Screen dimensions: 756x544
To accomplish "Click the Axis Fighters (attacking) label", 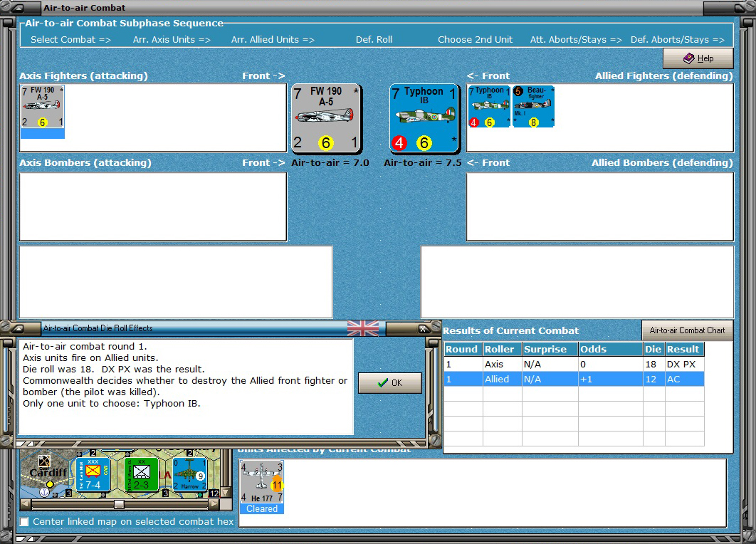I will pos(83,75).
